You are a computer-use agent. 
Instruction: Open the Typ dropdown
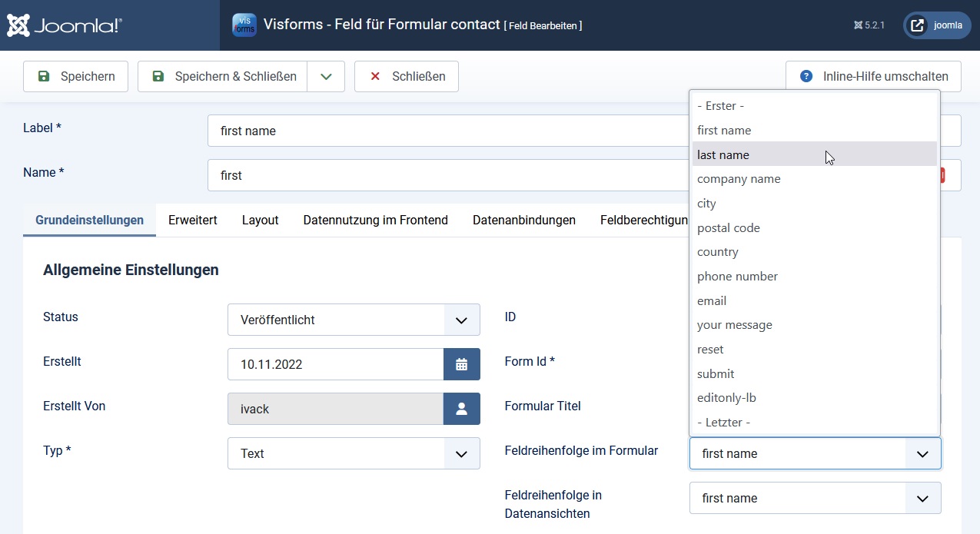[x=354, y=453]
